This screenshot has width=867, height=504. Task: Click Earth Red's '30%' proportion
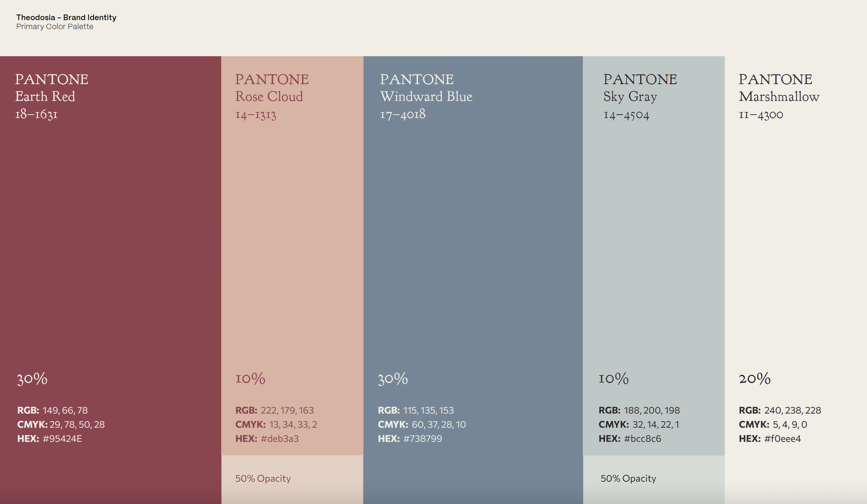(32, 379)
